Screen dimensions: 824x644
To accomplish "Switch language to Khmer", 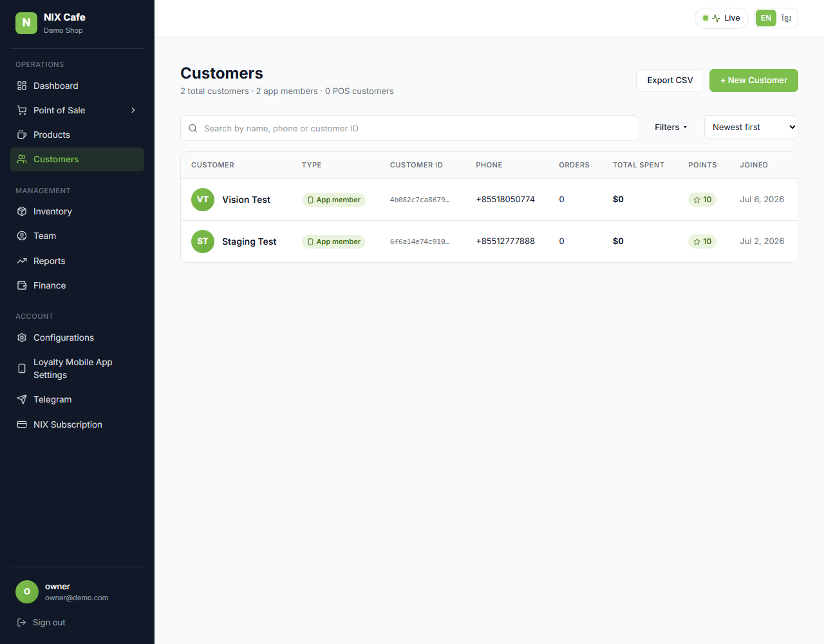I will click(787, 18).
